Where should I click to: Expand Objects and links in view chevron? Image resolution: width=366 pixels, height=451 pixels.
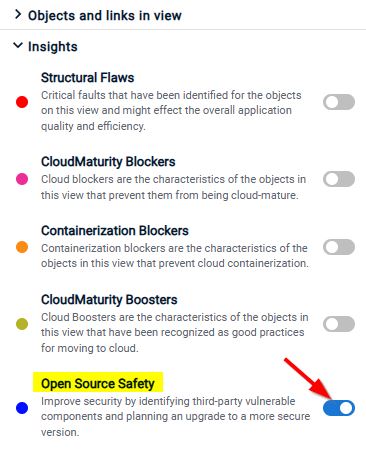pos(18,15)
